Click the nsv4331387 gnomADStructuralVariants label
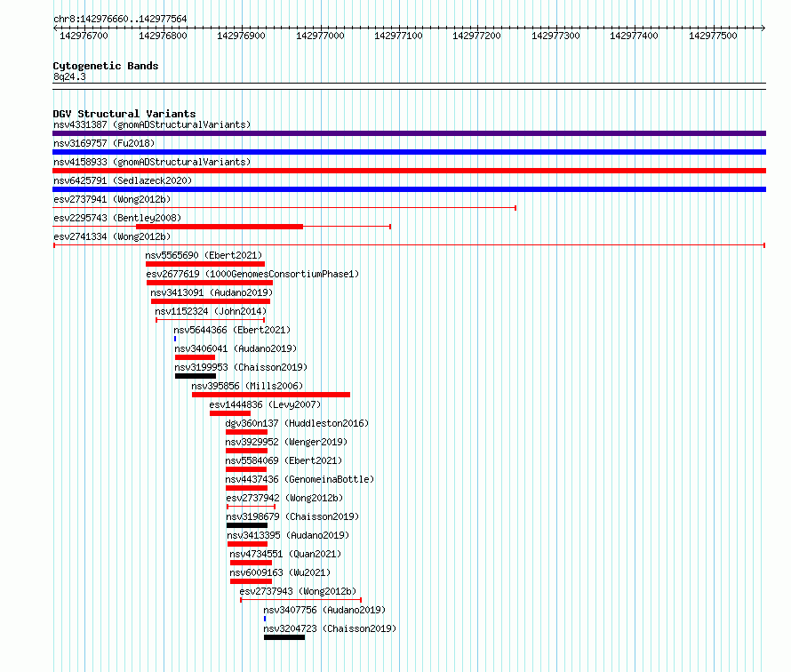Screen dimensions: 791x672 click(152, 124)
